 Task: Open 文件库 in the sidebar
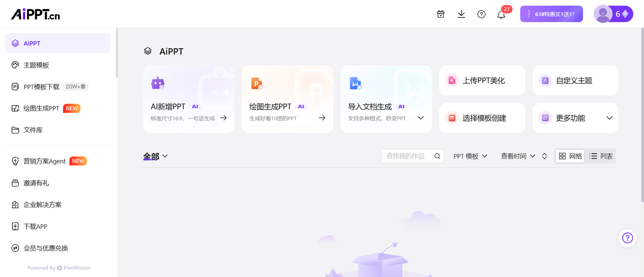58,130
